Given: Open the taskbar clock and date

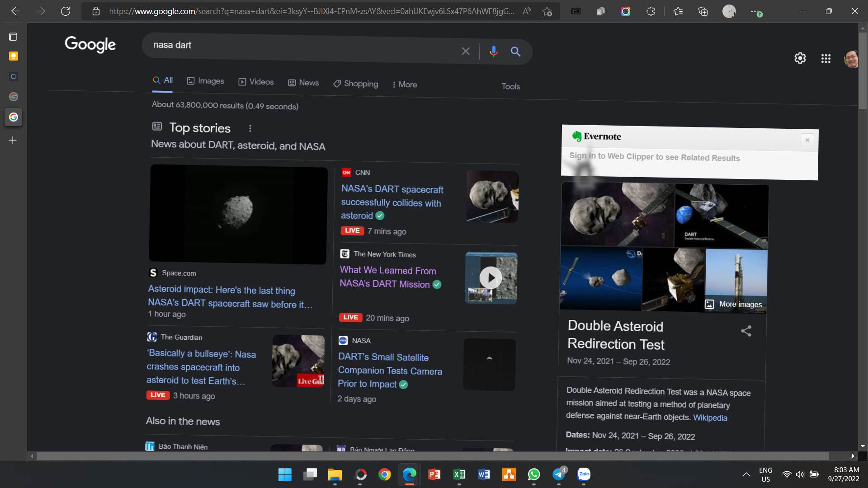Looking at the screenshot, I should pyautogui.click(x=844, y=474).
